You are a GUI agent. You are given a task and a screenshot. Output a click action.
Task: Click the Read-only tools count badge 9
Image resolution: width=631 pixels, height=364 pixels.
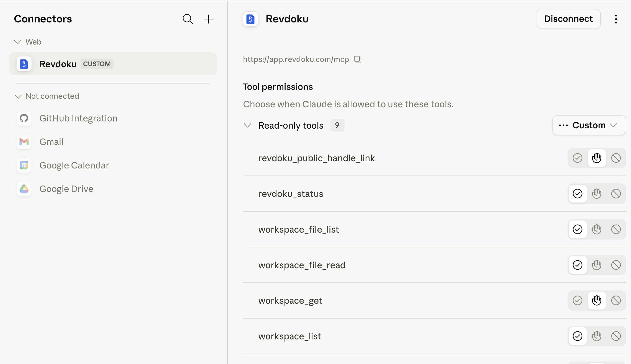tap(337, 125)
